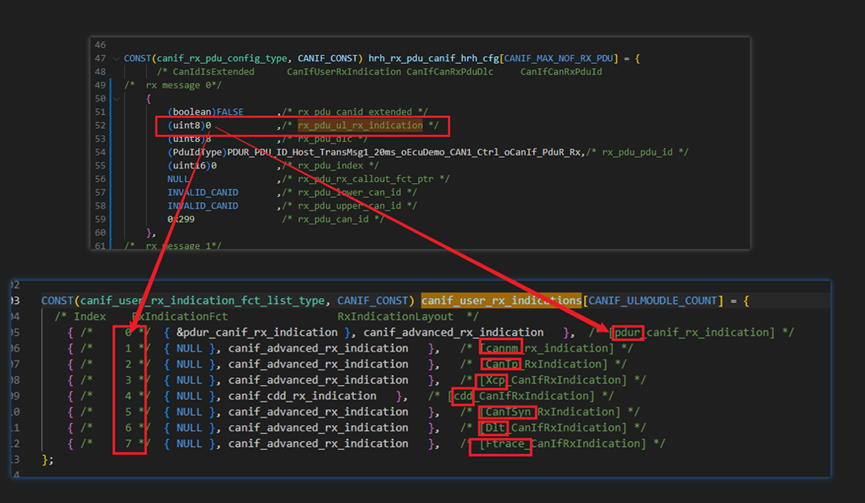The image size is (865, 503).
Task: Click the canif_cdd_rx_indication entry
Action: (x=302, y=397)
